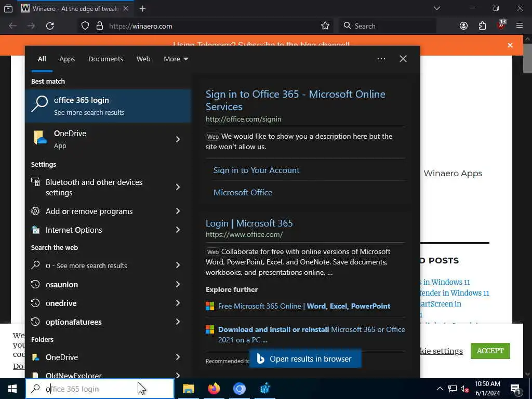Click Open results in browser button
The height and width of the screenshot is (399, 532).
(305, 358)
